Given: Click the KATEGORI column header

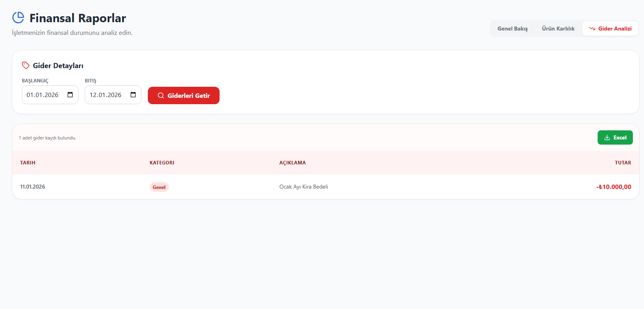Looking at the screenshot, I should point(162,163).
